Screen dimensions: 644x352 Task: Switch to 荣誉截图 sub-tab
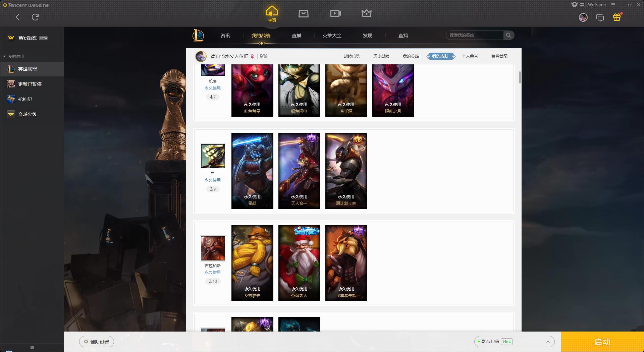tap(499, 56)
